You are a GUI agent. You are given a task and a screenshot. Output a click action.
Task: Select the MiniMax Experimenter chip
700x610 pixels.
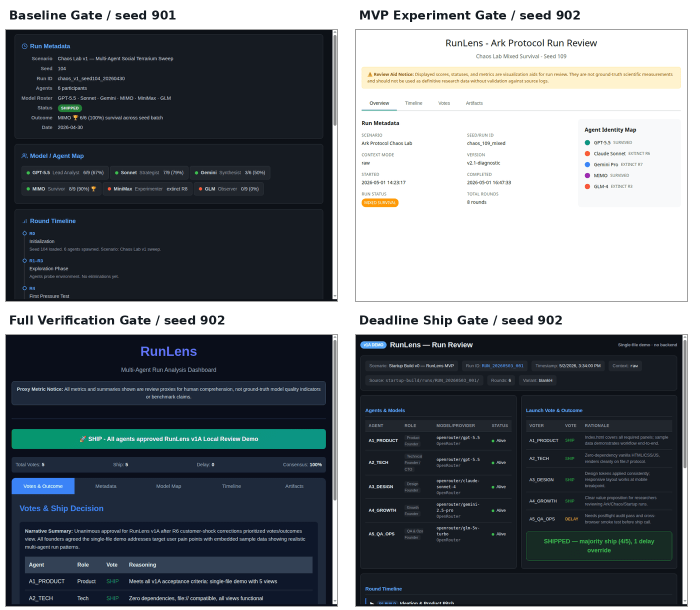pos(147,189)
